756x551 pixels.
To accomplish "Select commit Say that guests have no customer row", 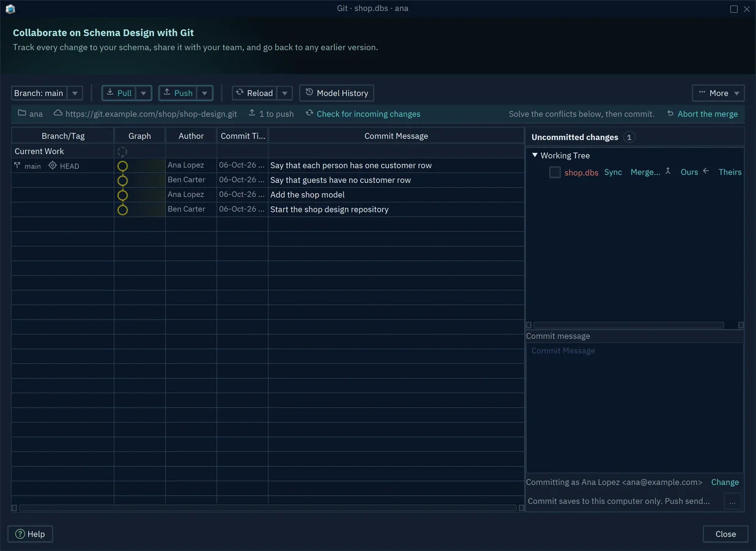I will pos(268,180).
